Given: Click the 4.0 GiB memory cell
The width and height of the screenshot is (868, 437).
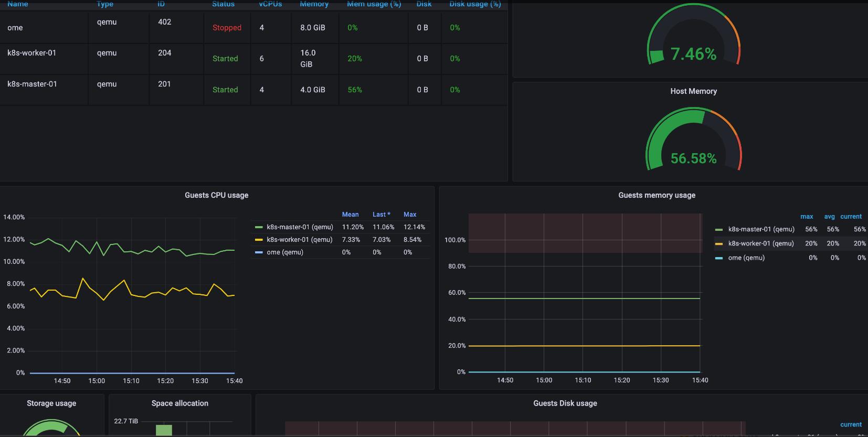Looking at the screenshot, I should click(313, 90).
